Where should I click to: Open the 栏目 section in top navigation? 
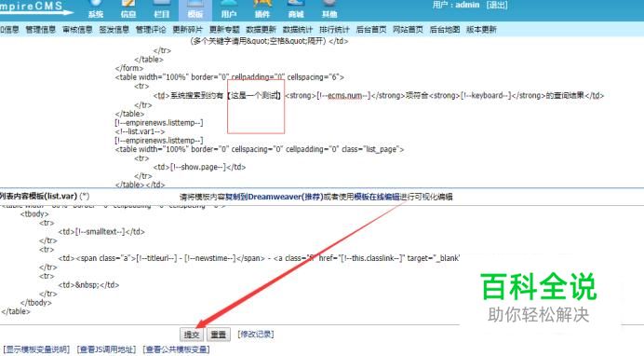pyautogui.click(x=162, y=10)
